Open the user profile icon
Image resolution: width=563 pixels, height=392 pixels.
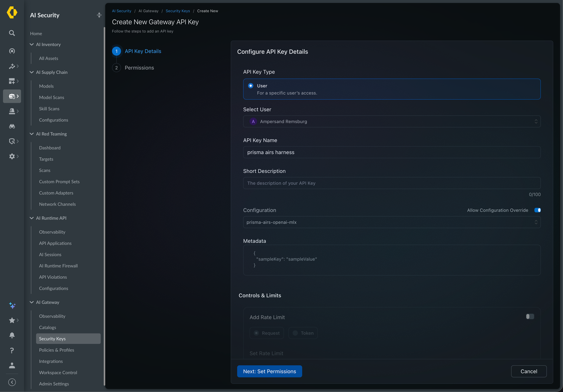pos(12,365)
